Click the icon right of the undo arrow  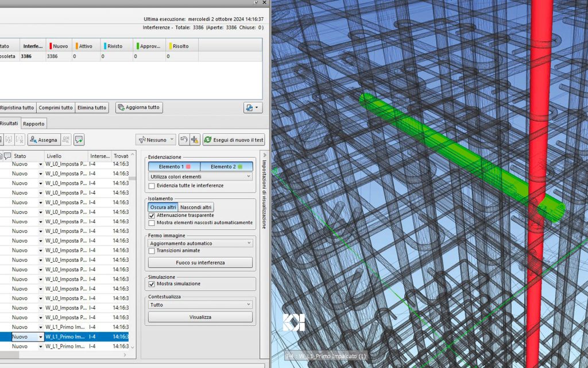tap(194, 139)
